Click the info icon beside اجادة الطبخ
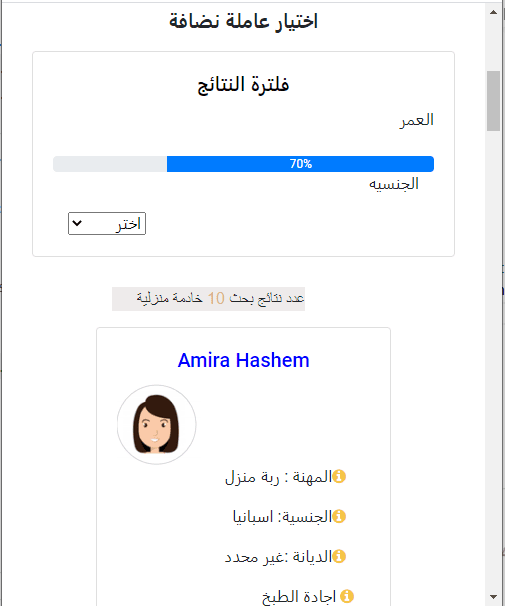 pos(347,596)
